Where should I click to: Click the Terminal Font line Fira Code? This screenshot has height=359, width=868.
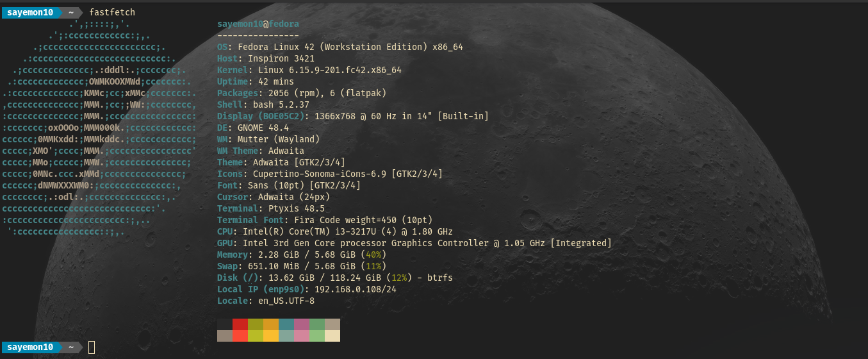(325, 220)
